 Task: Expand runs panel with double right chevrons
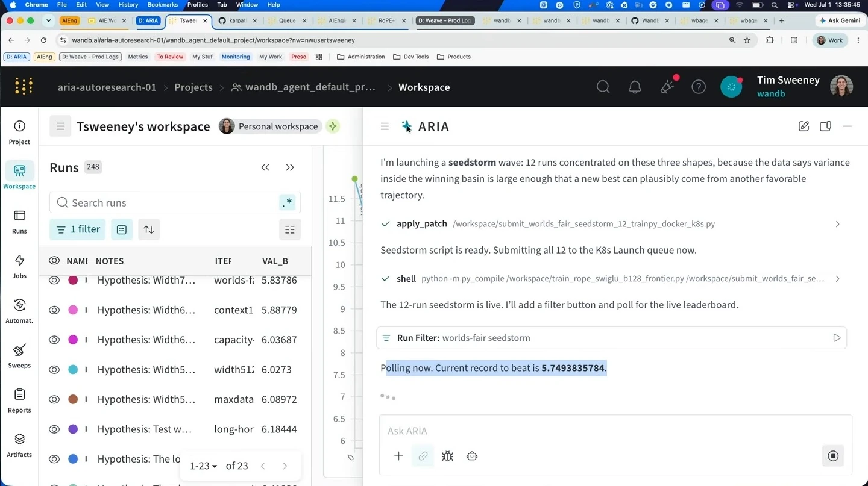pos(290,167)
